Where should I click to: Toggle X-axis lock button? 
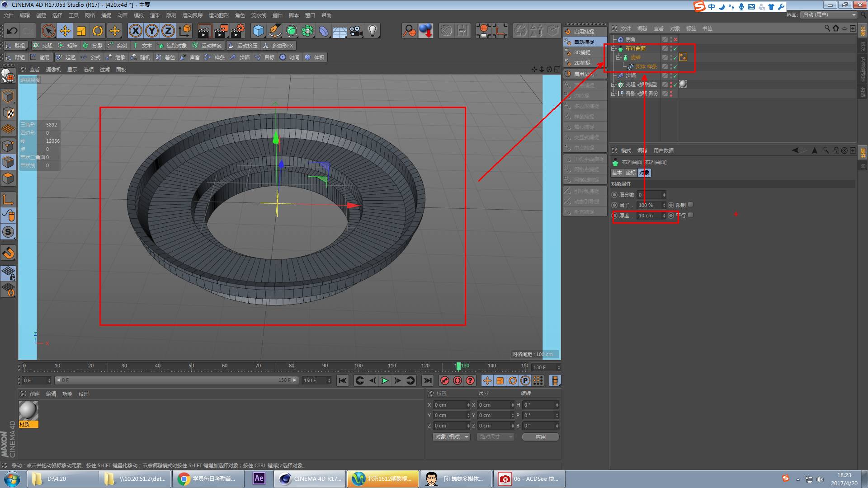[135, 31]
